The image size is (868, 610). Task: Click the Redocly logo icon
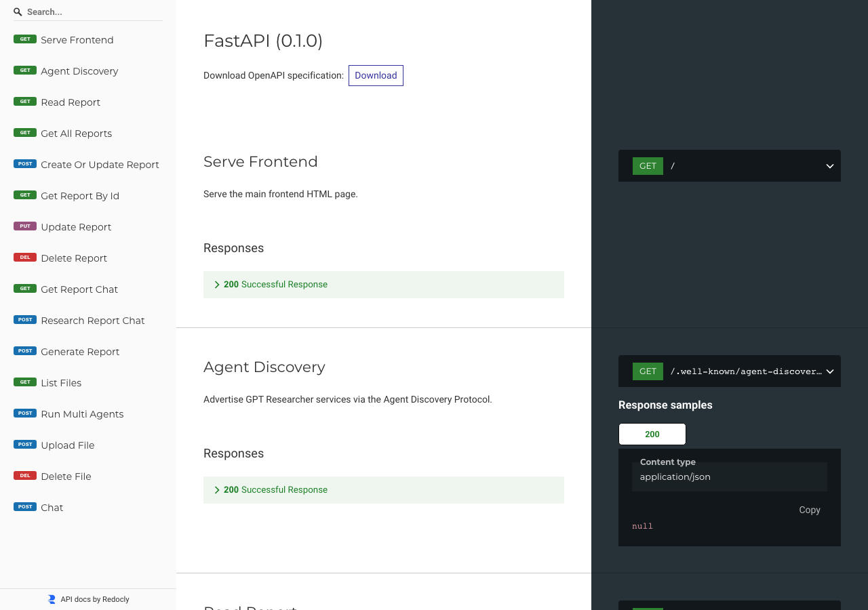point(52,599)
